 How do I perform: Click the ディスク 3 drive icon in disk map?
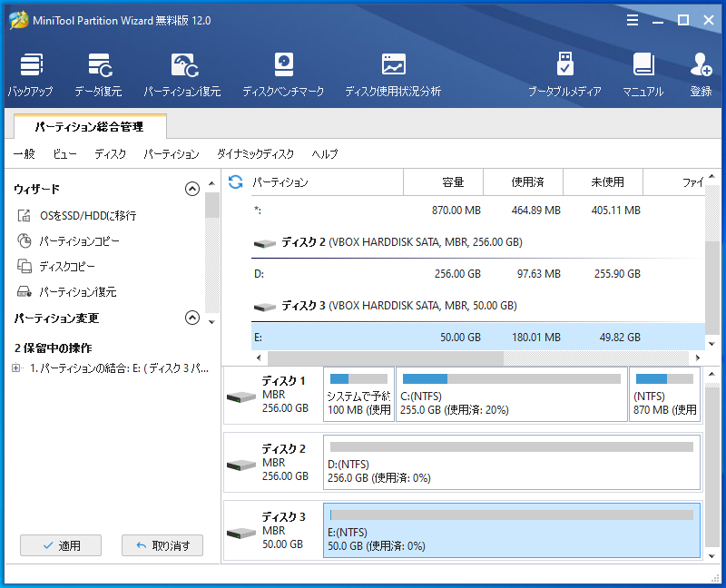pyautogui.click(x=241, y=533)
